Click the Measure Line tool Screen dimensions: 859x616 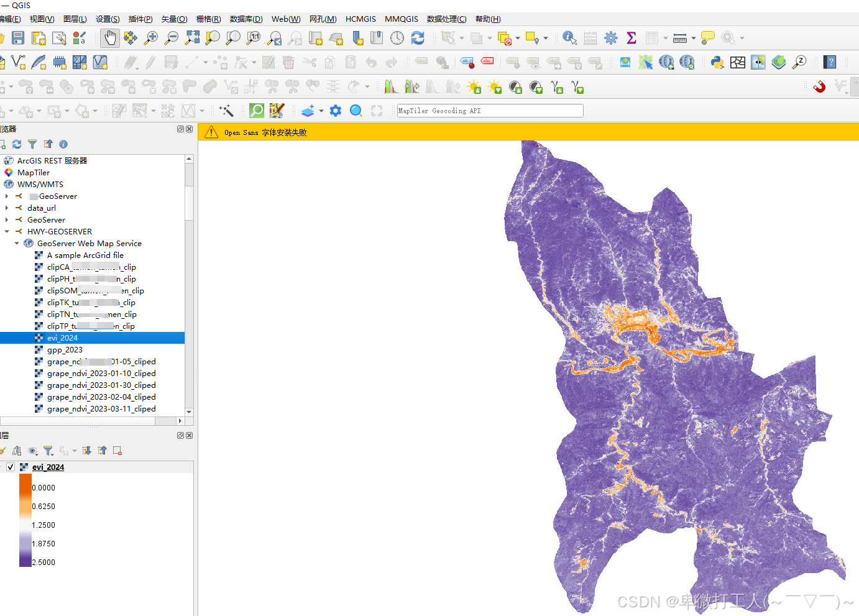tap(679, 38)
